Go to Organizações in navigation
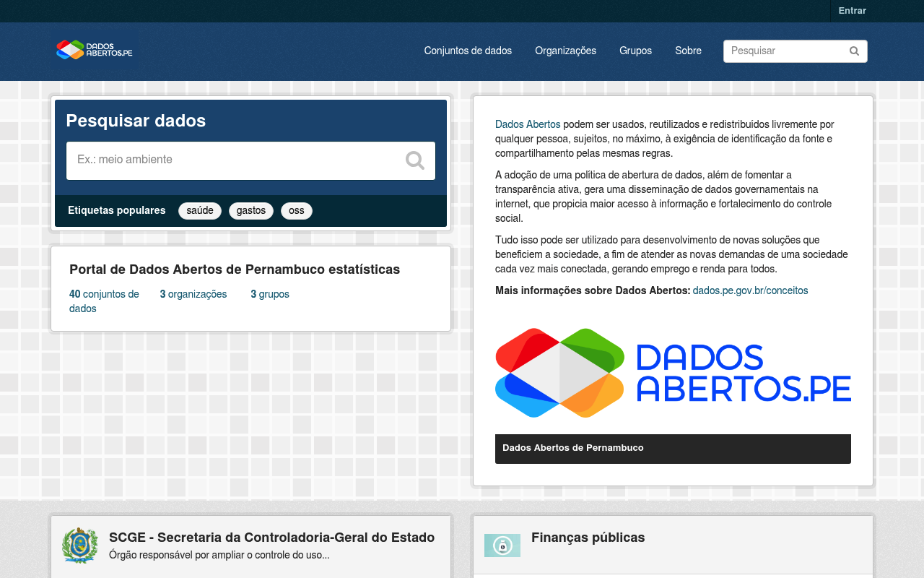 (565, 51)
